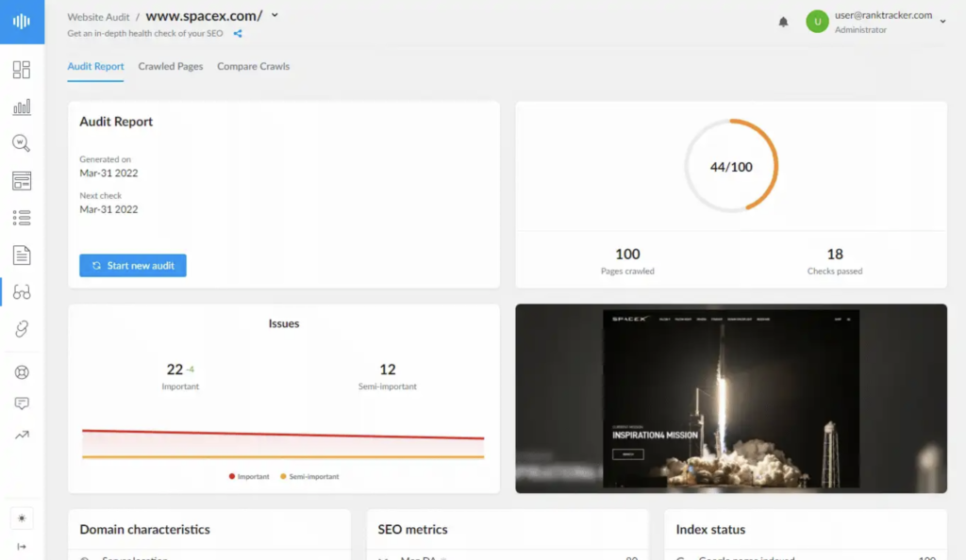966x560 pixels.
Task: Open the trending arrow icon in sidebar
Action: [22, 435]
